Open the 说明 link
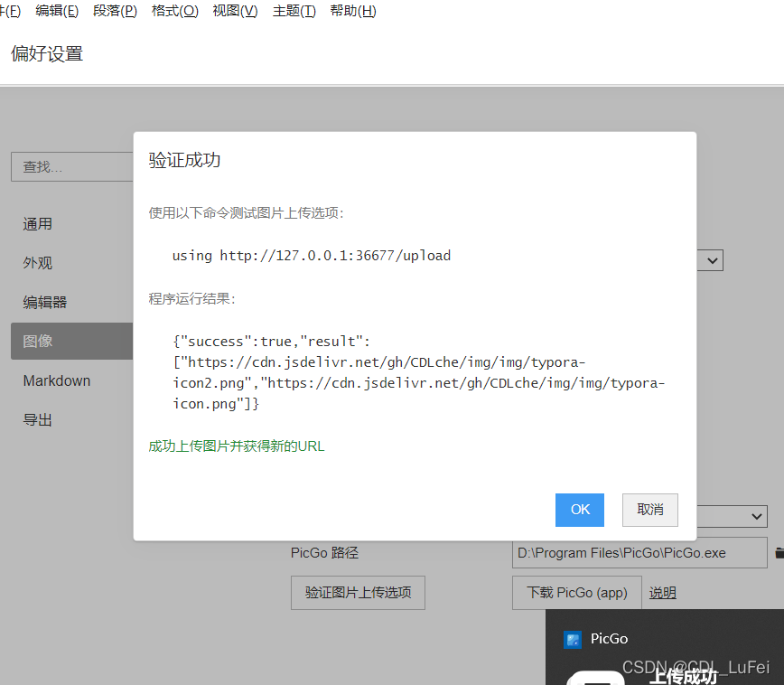The height and width of the screenshot is (685, 784). [x=662, y=593]
